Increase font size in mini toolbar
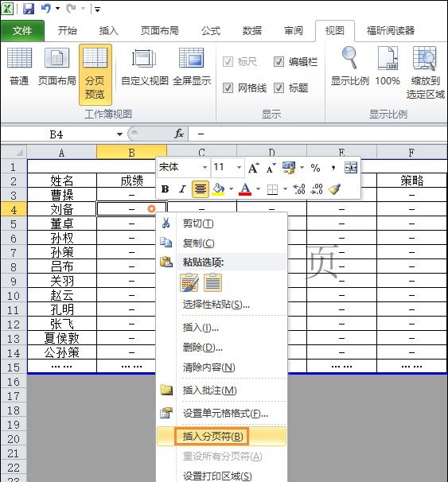This screenshot has height=482, width=448. (x=253, y=168)
